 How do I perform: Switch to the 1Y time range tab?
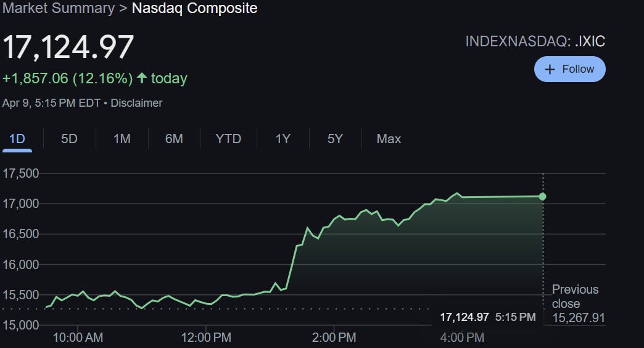pyautogui.click(x=283, y=139)
